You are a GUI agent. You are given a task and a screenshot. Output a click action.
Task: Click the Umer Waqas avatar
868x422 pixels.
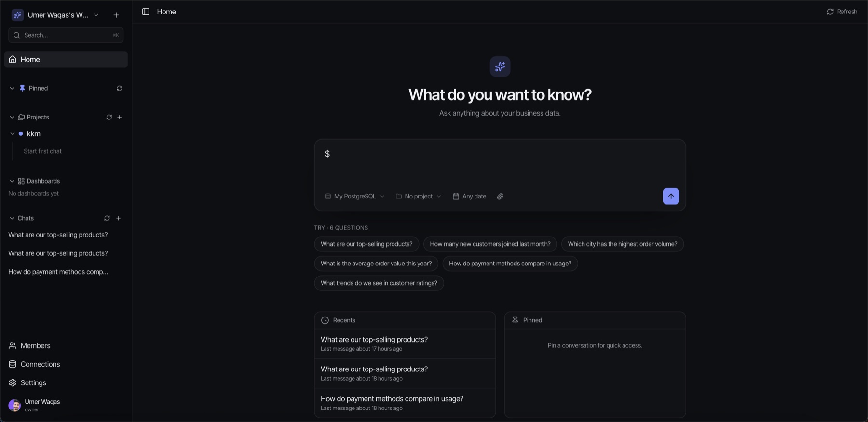[14, 405]
